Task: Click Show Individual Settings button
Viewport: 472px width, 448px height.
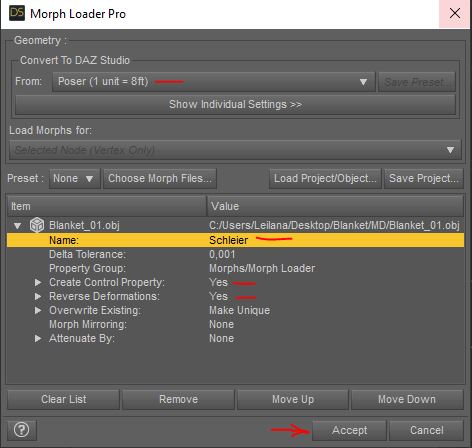Action: (235, 105)
